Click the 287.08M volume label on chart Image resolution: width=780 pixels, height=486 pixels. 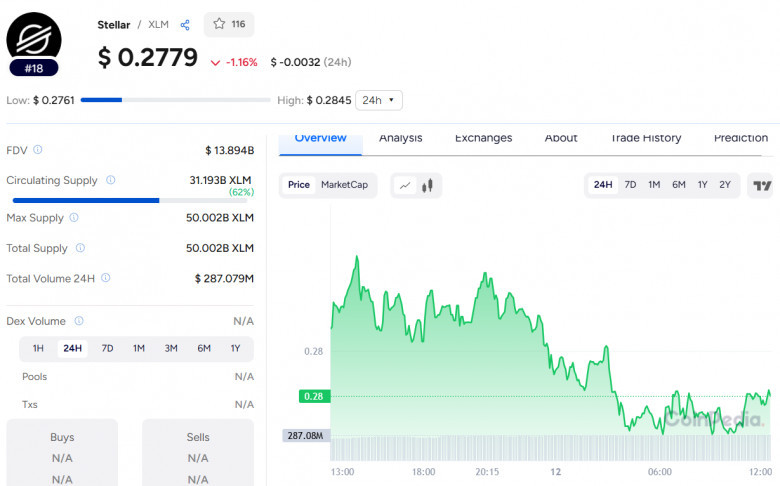click(x=305, y=436)
